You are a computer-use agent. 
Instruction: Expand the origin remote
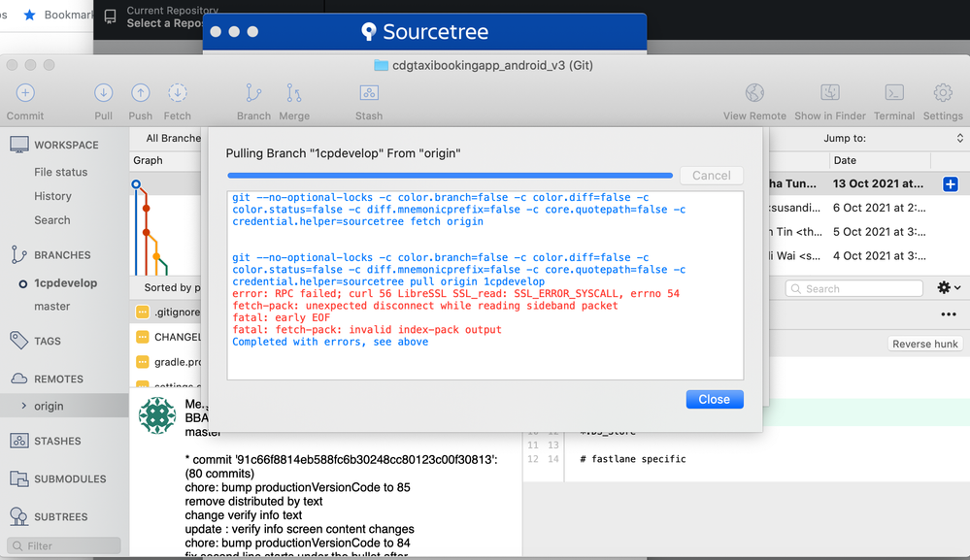point(24,406)
